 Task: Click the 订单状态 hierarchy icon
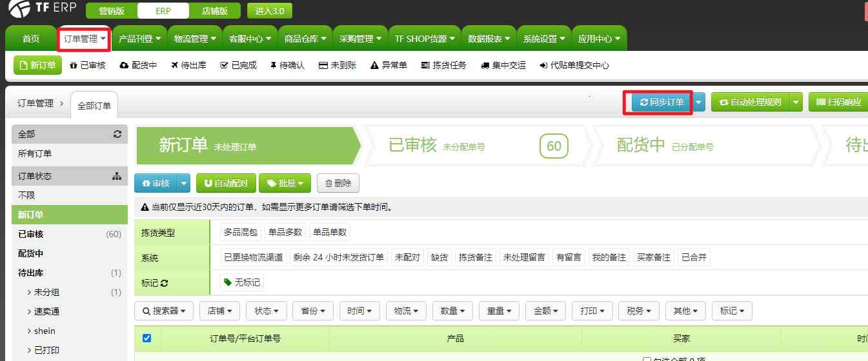[x=117, y=176]
